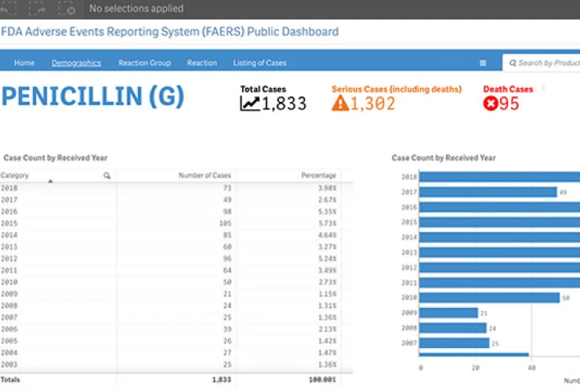
Task: Click the Serious Cases warning triangle icon
Action: [x=340, y=103]
